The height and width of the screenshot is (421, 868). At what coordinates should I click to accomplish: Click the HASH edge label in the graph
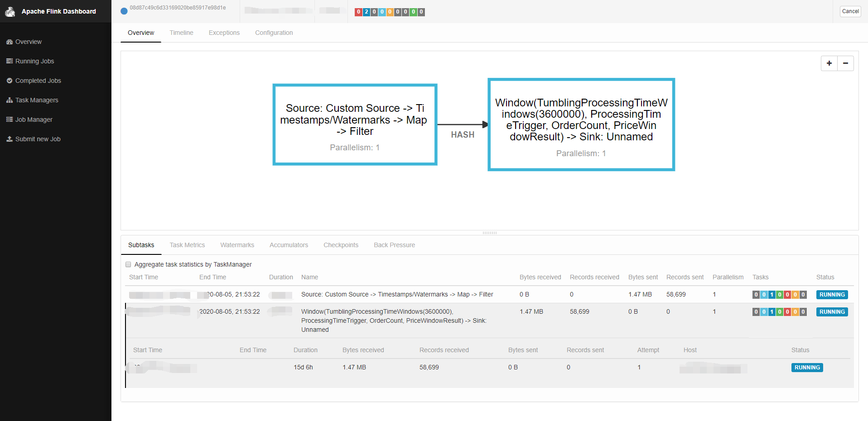pyautogui.click(x=463, y=134)
